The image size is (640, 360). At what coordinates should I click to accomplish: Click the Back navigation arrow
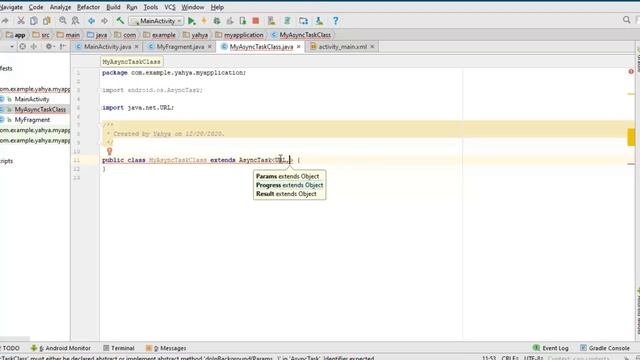click(91, 21)
